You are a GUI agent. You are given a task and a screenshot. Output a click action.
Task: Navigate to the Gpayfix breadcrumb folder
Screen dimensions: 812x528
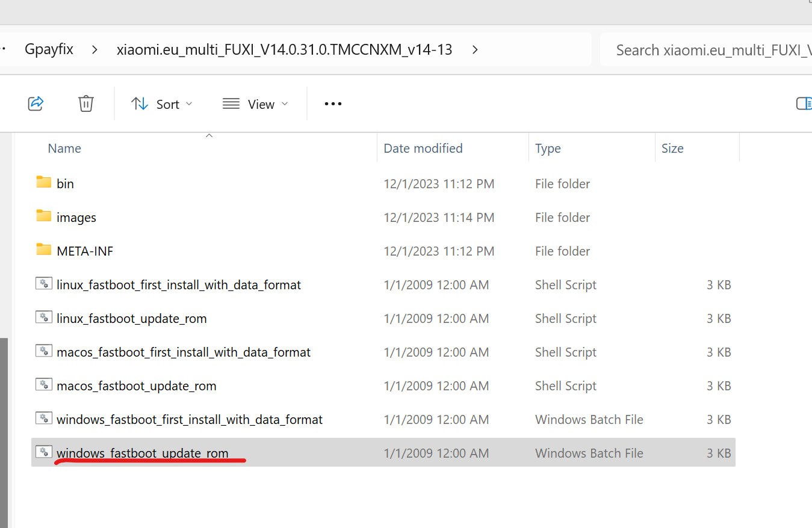tap(49, 49)
